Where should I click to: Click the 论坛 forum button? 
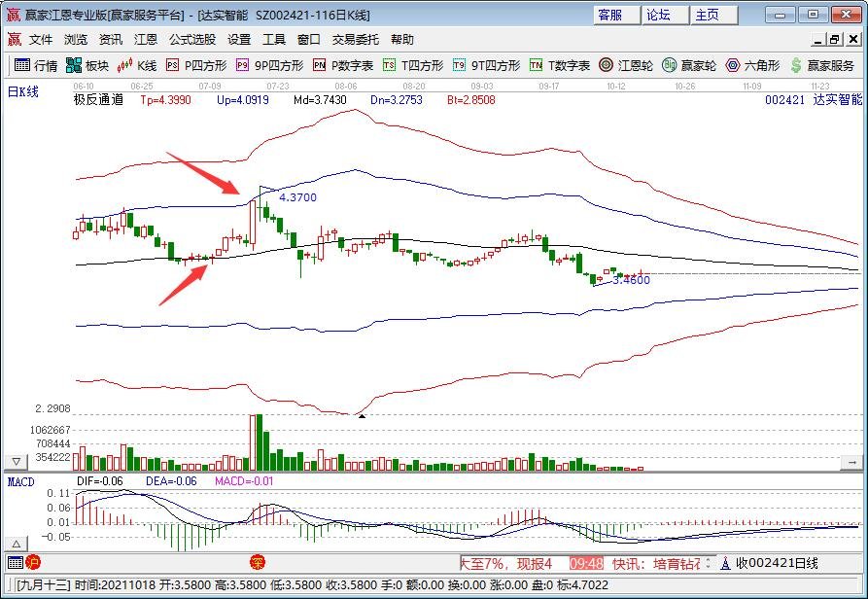(x=659, y=15)
